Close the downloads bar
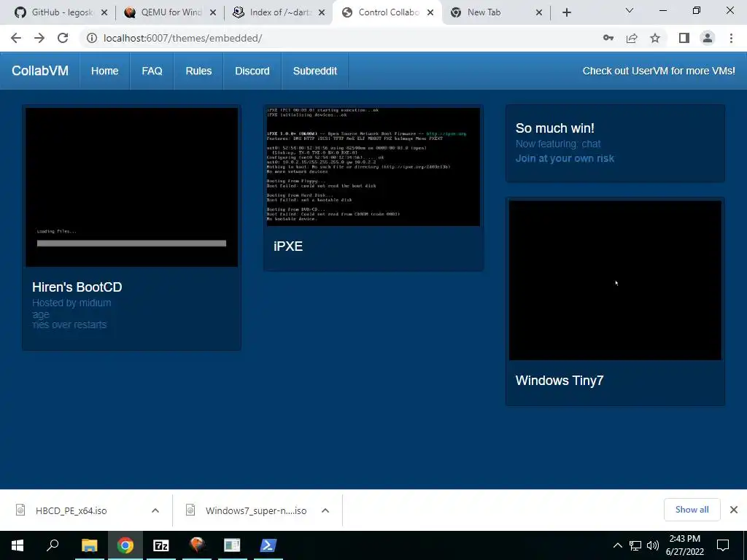Image resolution: width=747 pixels, height=560 pixels. tap(734, 510)
